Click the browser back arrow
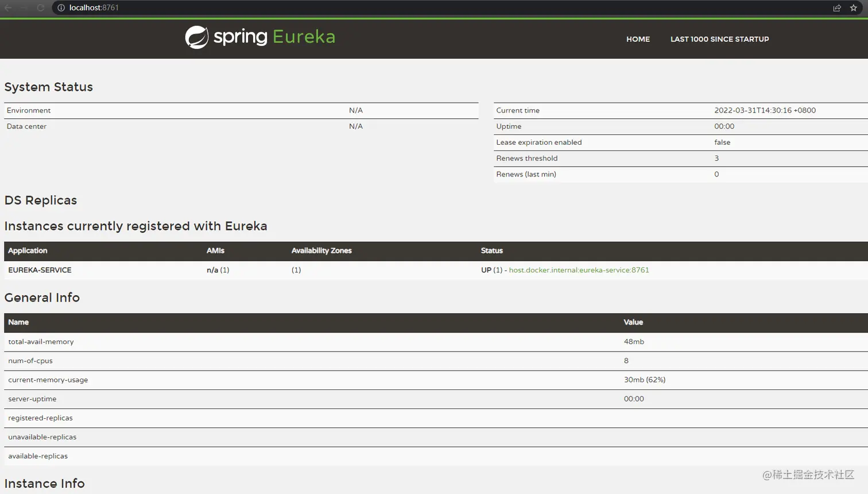Image resolution: width=868 pixels, height=494 pixels. 9,7
